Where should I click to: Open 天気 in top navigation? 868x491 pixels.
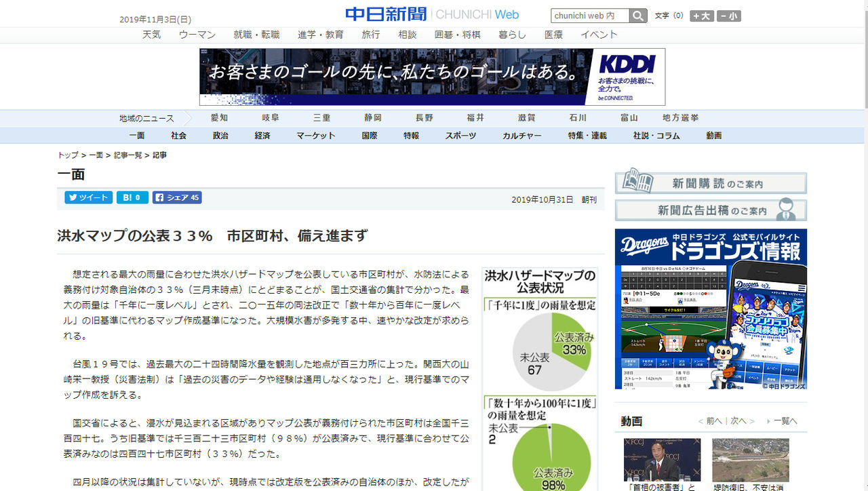tap(152, 35)
